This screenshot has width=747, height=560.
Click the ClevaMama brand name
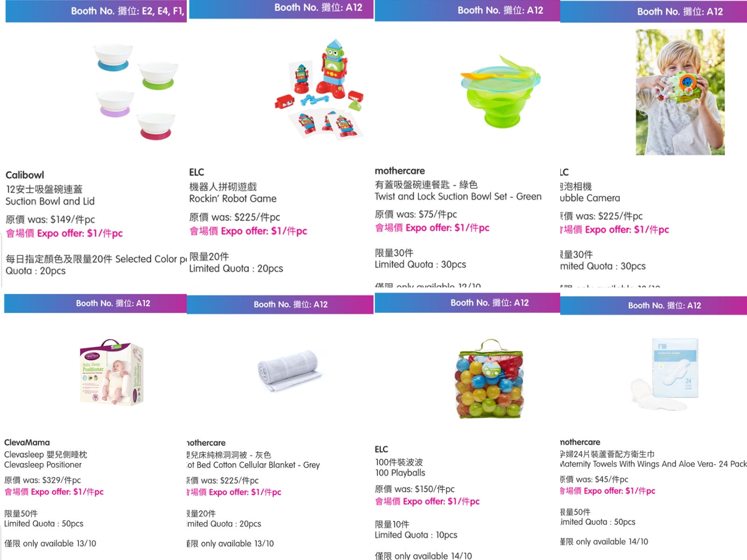[x=27, y=442]
